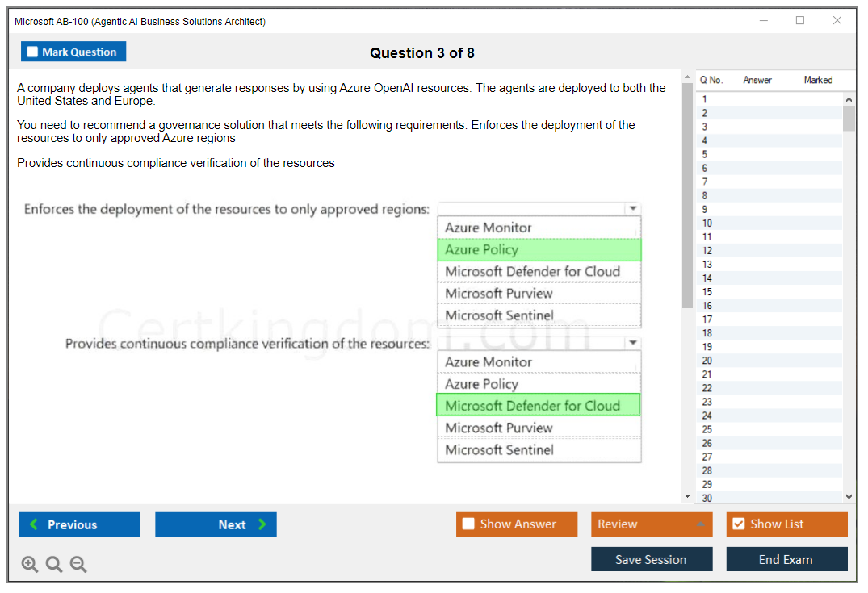Open the continuous compliance verification dropdown
Image resolution: width=868 pixels, height=593 pixels.
633,344
